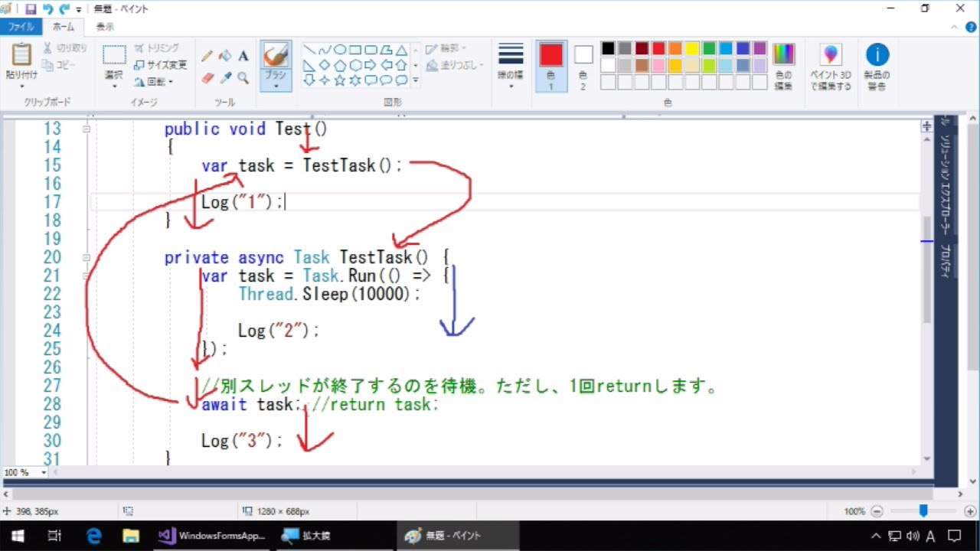Choose the Curve shape
Image resolution: width=980 pixels, height=551 pixels.
pos(325,50)
